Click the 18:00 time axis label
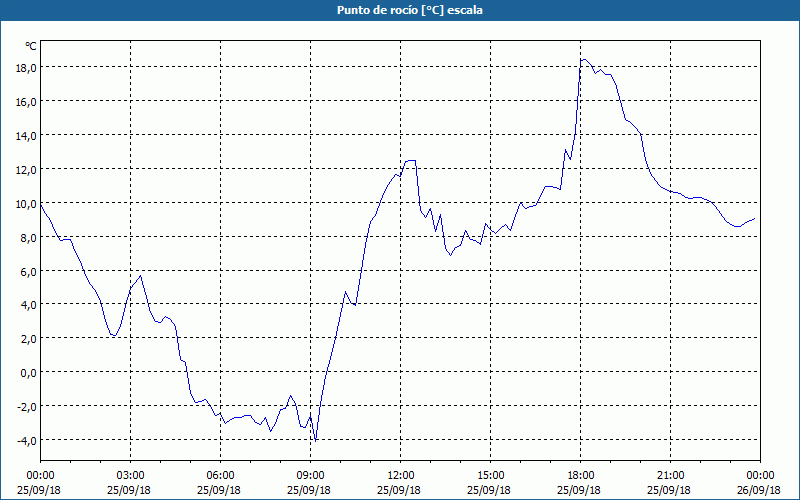The height and width of the screenshot is (500, 800). click(581, 476)
